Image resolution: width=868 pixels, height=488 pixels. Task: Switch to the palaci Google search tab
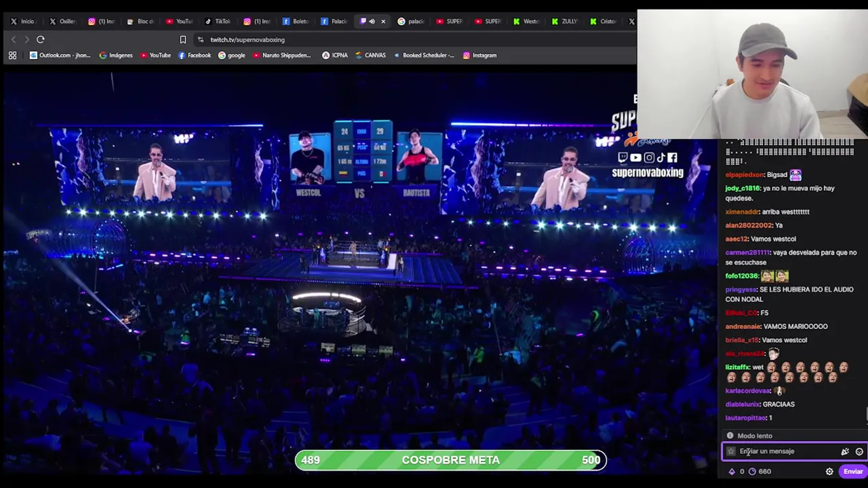(x=411, y=21)
